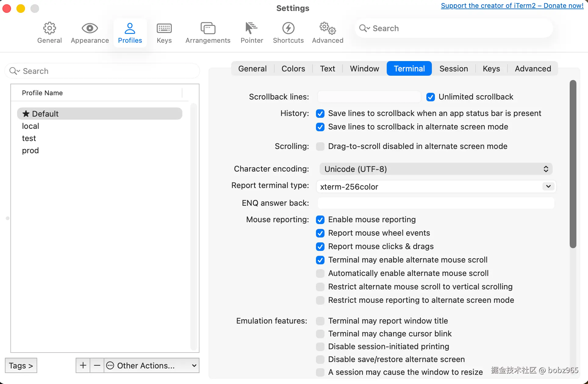
Task: Select the Profiles person icon
Action: coord(130,28)
